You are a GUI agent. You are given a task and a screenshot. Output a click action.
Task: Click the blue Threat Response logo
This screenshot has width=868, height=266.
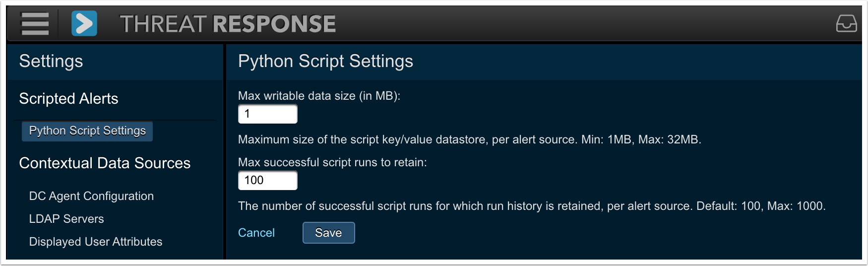(84, 23)
